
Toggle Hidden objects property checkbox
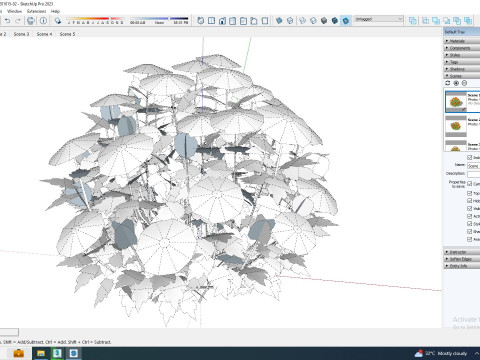(470, 201)
